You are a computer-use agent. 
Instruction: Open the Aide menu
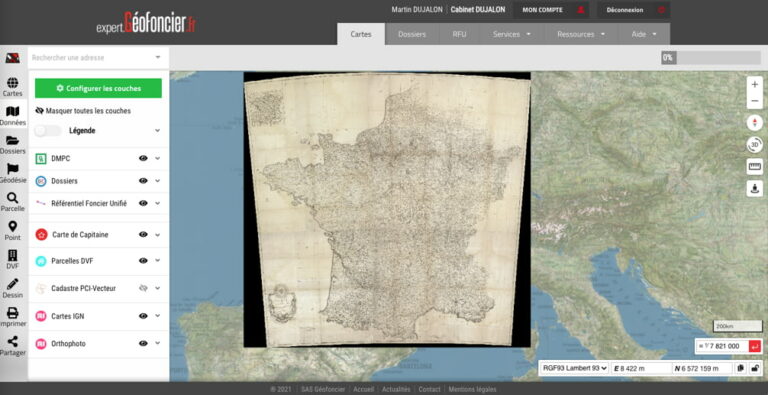pos(644,34)
